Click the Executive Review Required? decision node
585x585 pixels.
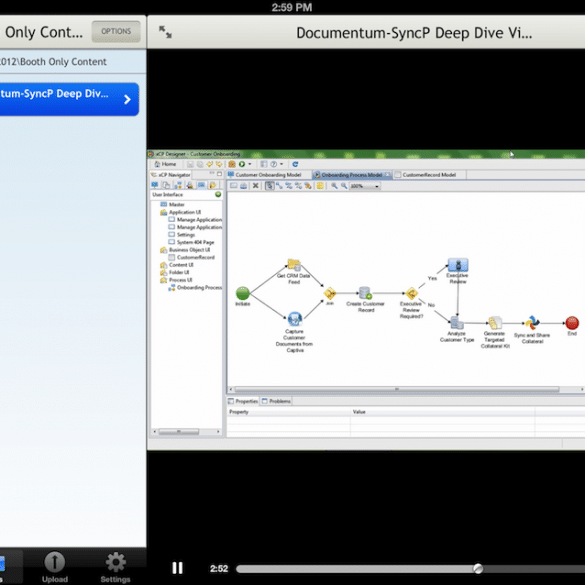412,294
